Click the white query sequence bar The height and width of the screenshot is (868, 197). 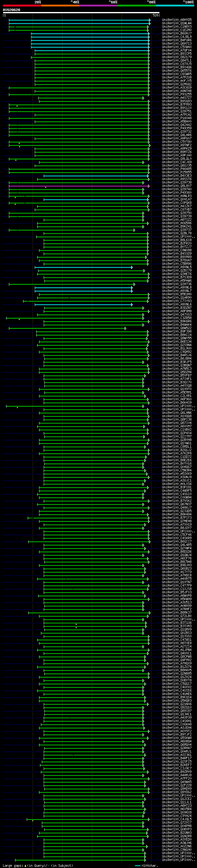click(x=81, y=13)
